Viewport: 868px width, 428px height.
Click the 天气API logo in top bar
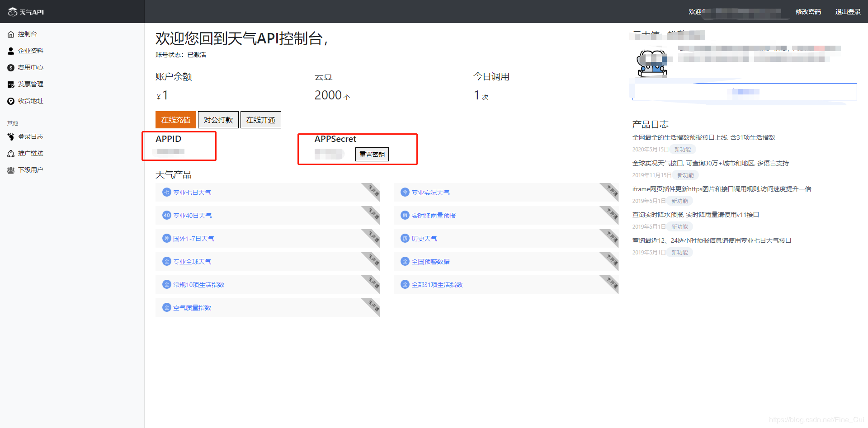pos(26,11)
